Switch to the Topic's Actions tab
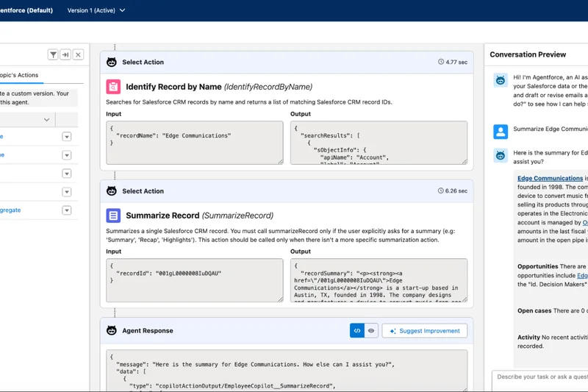Image resolution: width=588 pixels, height=392 pixels. point(19,75)
